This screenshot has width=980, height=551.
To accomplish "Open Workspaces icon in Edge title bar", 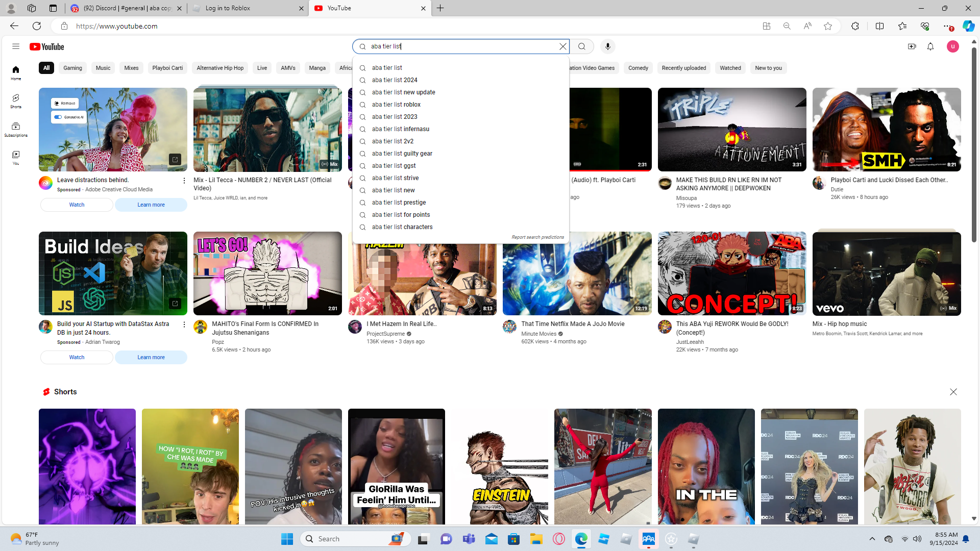I will [32, 8].
